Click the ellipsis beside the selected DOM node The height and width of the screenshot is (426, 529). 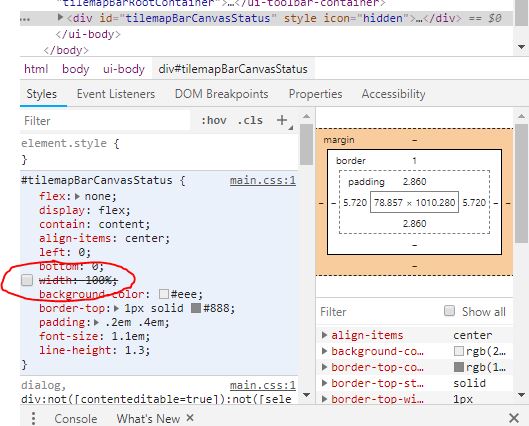coord(25,19)
